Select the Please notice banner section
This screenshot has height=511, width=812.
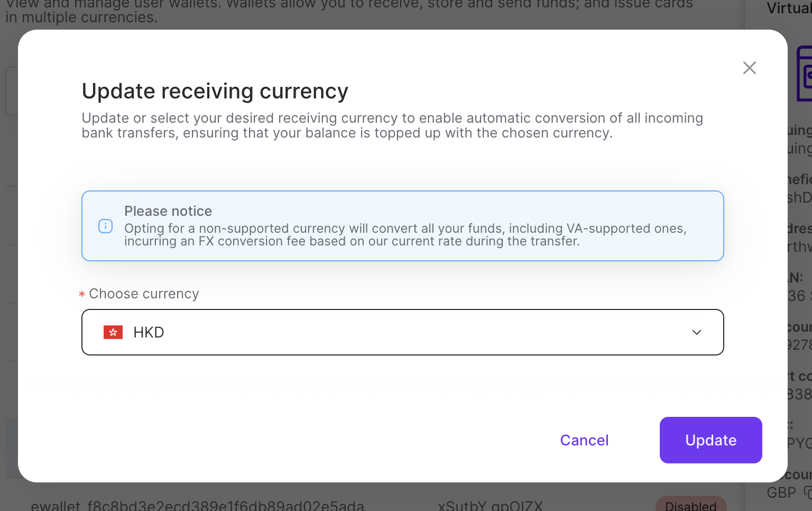click(402, 226)
